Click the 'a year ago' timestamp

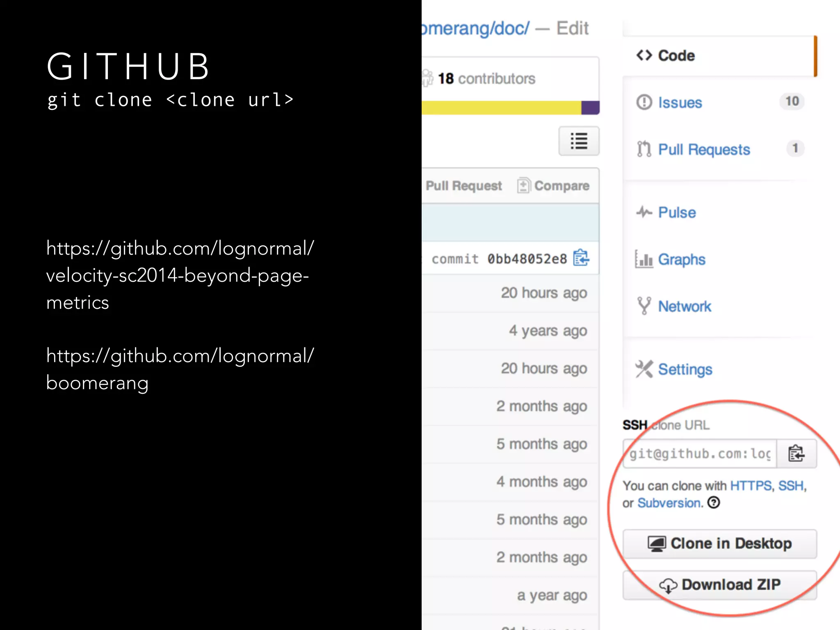coord(552,595)
